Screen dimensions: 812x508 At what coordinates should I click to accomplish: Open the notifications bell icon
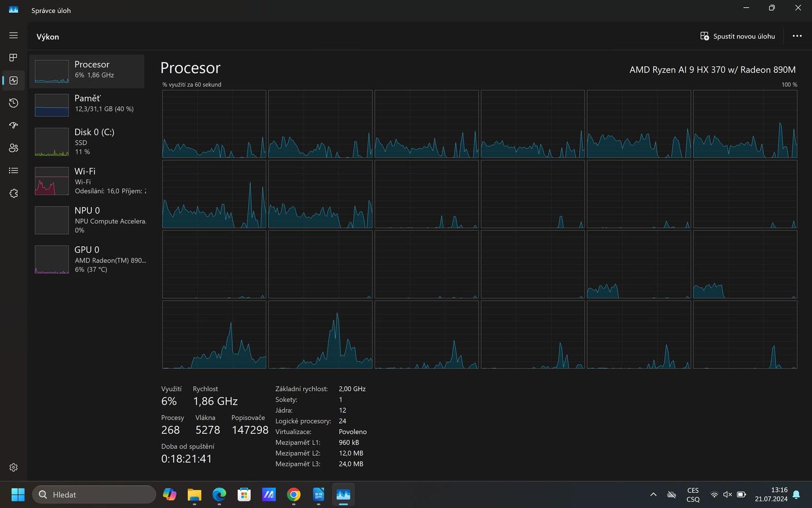pyautogui.click(x=796, y=494)
